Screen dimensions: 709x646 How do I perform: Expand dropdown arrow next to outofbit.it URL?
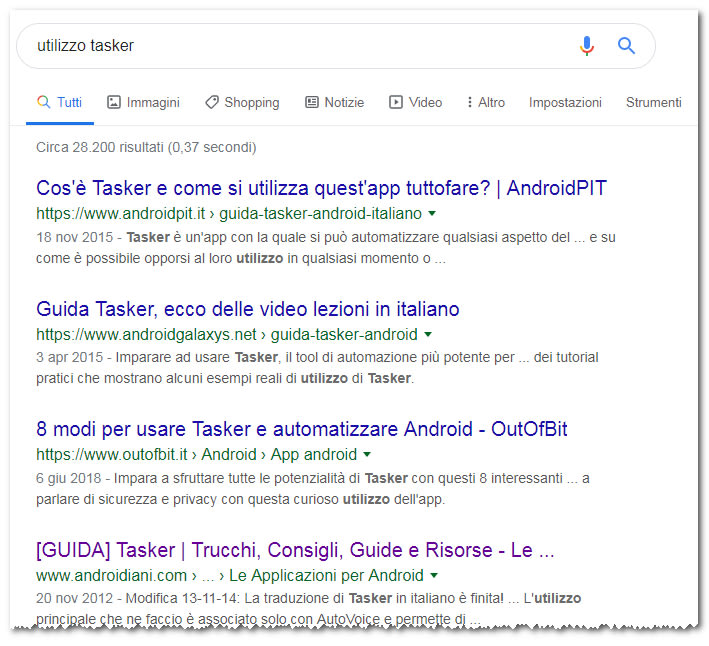[367, 454]
